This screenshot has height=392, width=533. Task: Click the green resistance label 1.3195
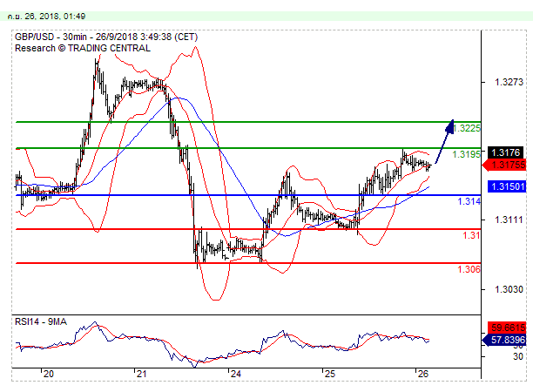point(467,154)
